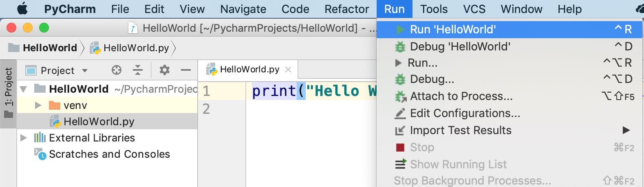Click the Import Test Results icon
The height and width of the screenshot is (187, 644).
400,130
